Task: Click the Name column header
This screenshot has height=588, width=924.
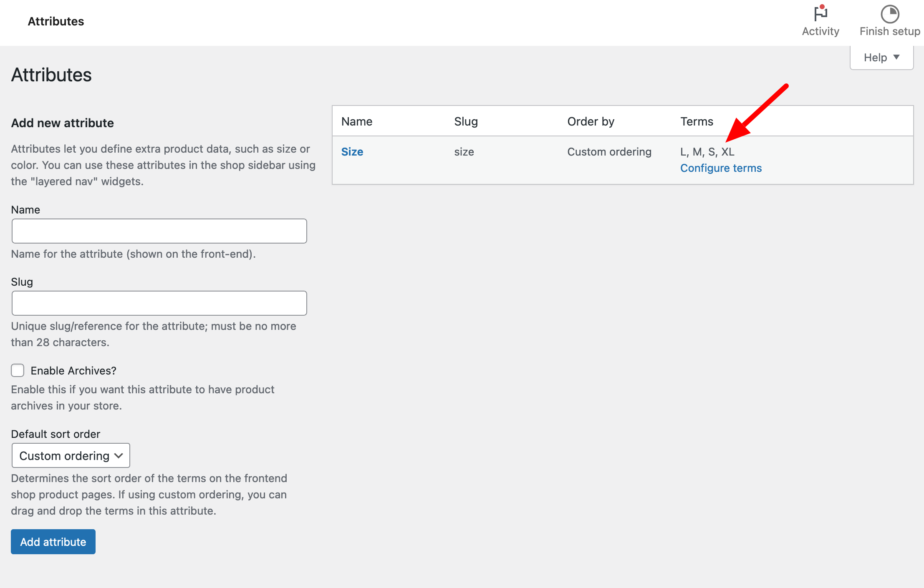Action: point(356,121)
